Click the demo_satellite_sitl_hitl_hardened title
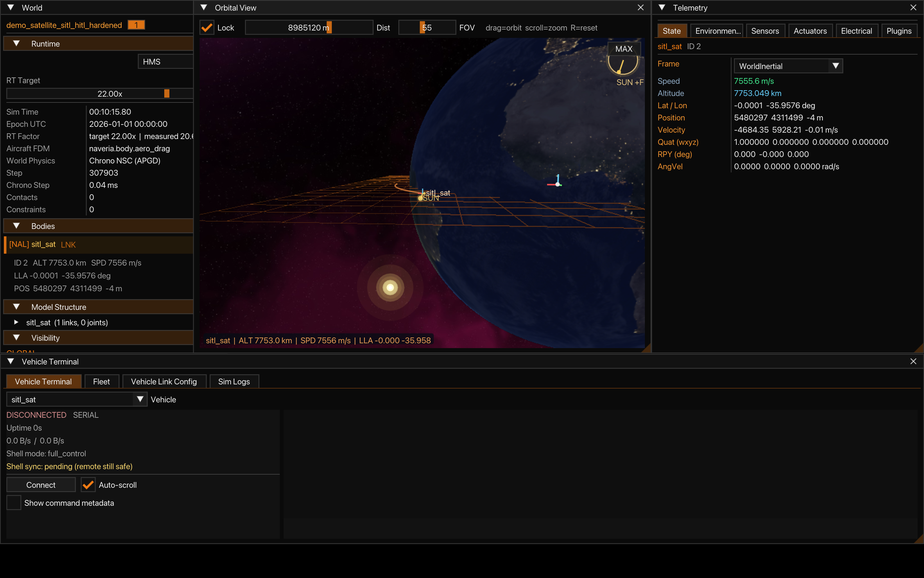 pyautogui.click(x=64, y=25)
